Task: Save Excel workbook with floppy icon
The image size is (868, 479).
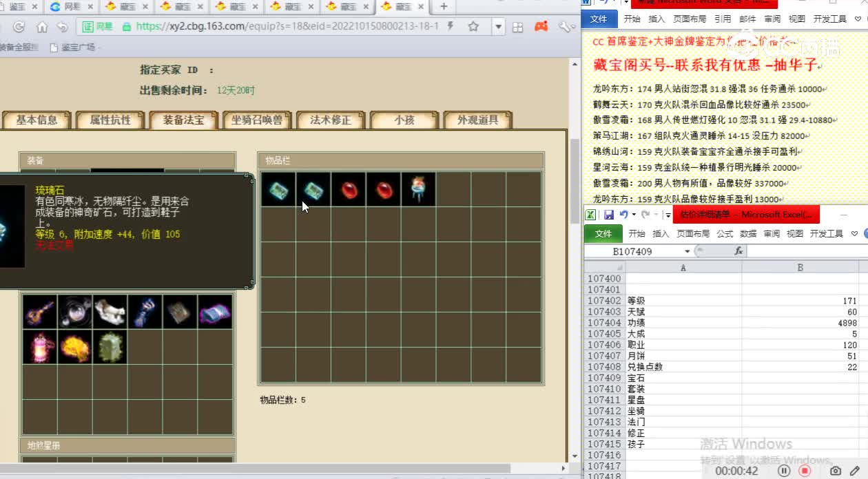Action: (x=608, y=215)
